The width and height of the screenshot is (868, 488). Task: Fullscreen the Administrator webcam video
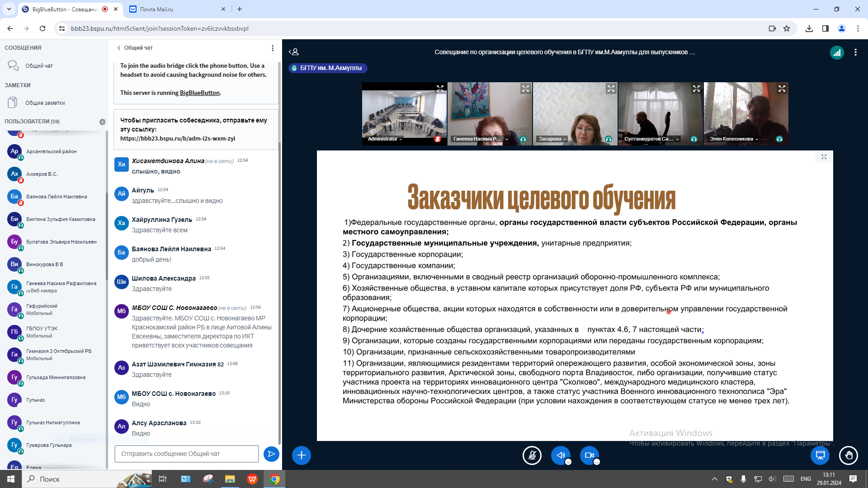[440, 89]
